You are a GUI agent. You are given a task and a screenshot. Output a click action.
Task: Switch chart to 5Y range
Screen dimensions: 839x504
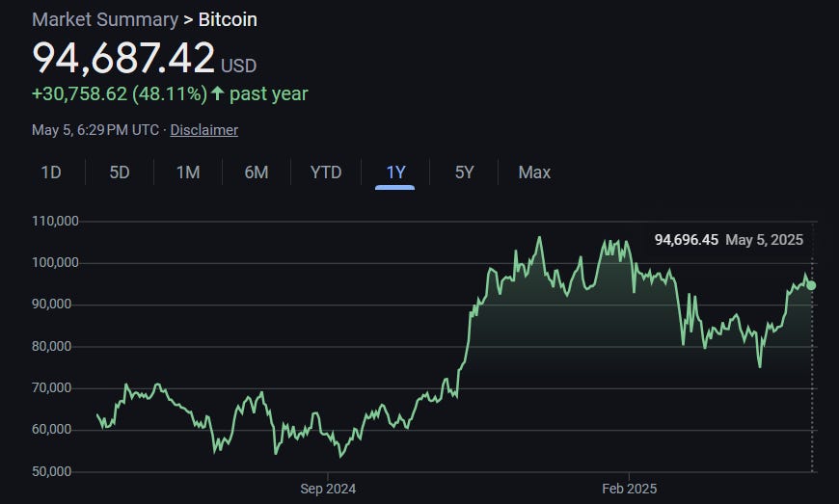[464, 172]
